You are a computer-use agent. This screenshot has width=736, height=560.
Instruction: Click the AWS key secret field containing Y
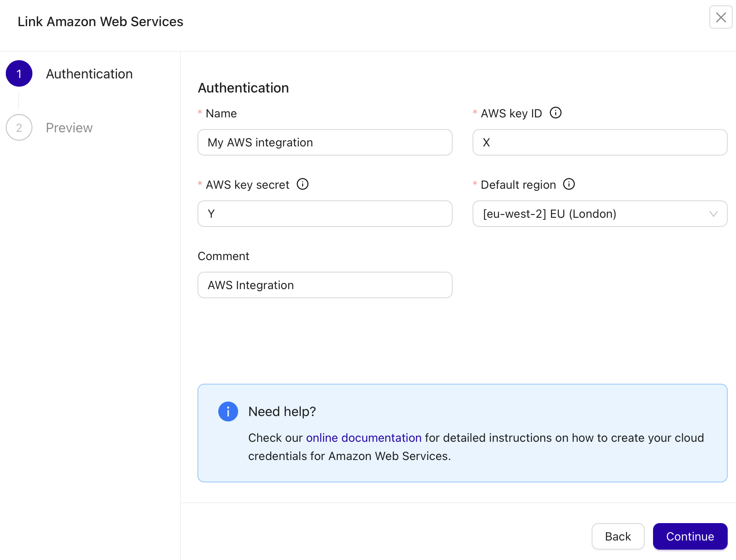point(325,214)
